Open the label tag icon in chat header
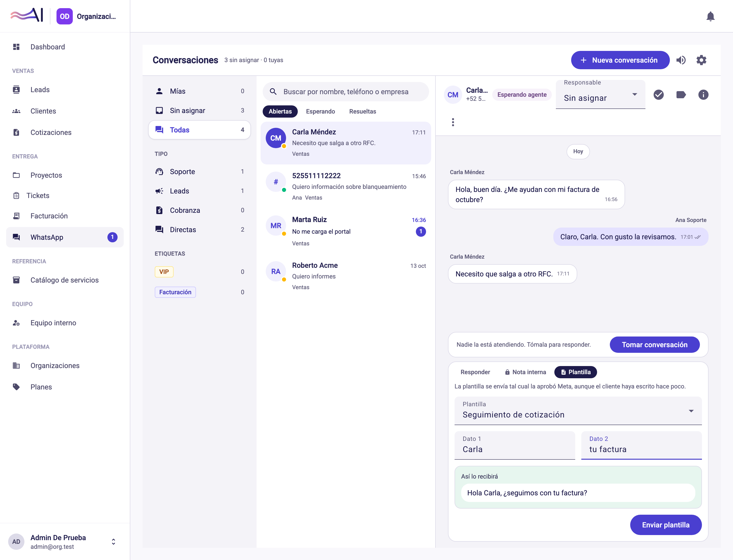 [x=681, y=95]
